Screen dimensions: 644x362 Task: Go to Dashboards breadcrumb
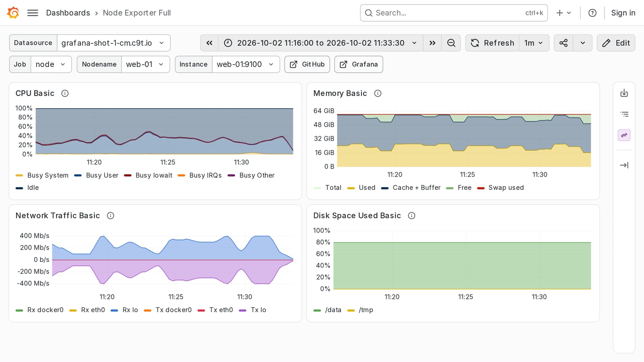pos(68,13)
